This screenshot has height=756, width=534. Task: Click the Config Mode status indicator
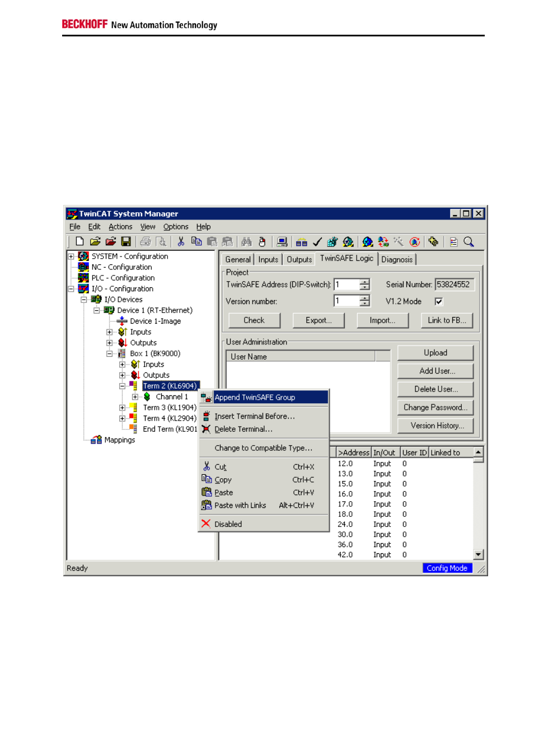(x=447, y=568)
